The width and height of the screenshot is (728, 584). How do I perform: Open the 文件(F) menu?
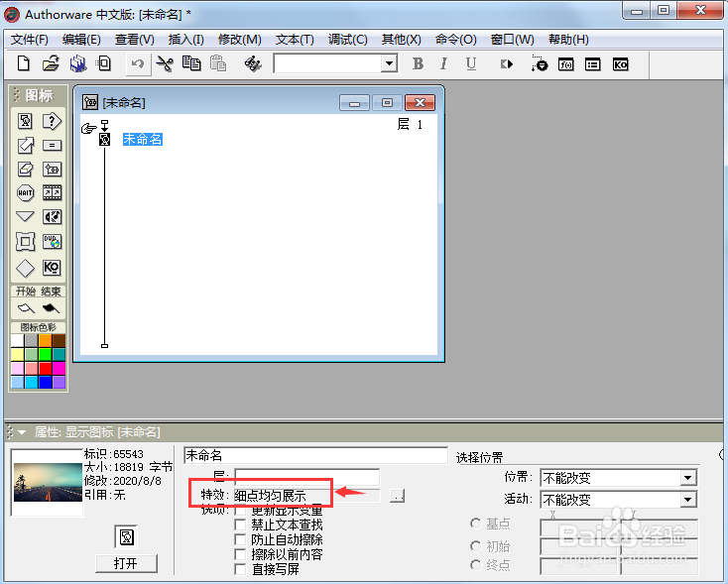30,40
